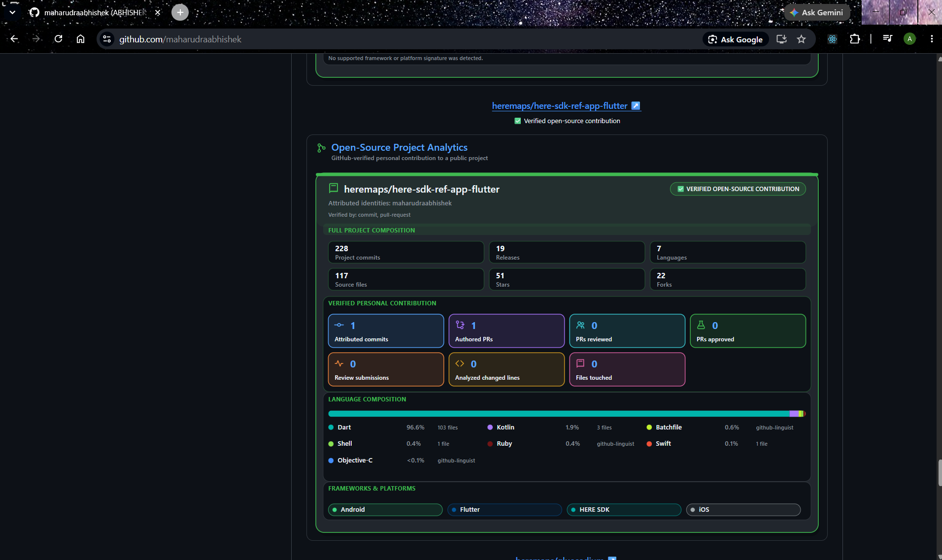The height and width of the screenshot is (560, 942).
Task: Open the Extensions puzzle menu
Action: [855, 39]
